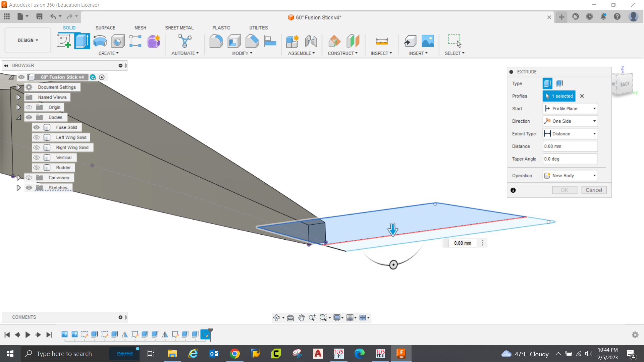Image resolution: width=644 pixels, height=362 pixels.
Task: Select the Fillet tool in Modify
Action: coord(216,41)
